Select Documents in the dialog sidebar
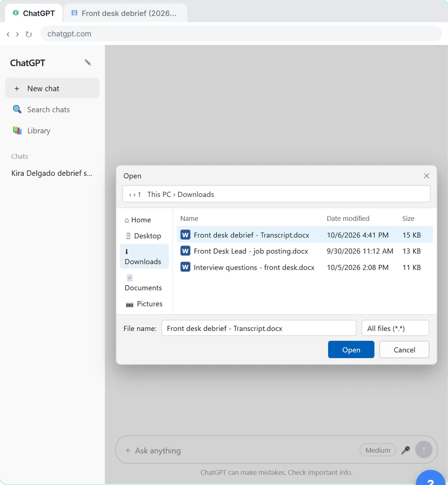 coord(144,283)
